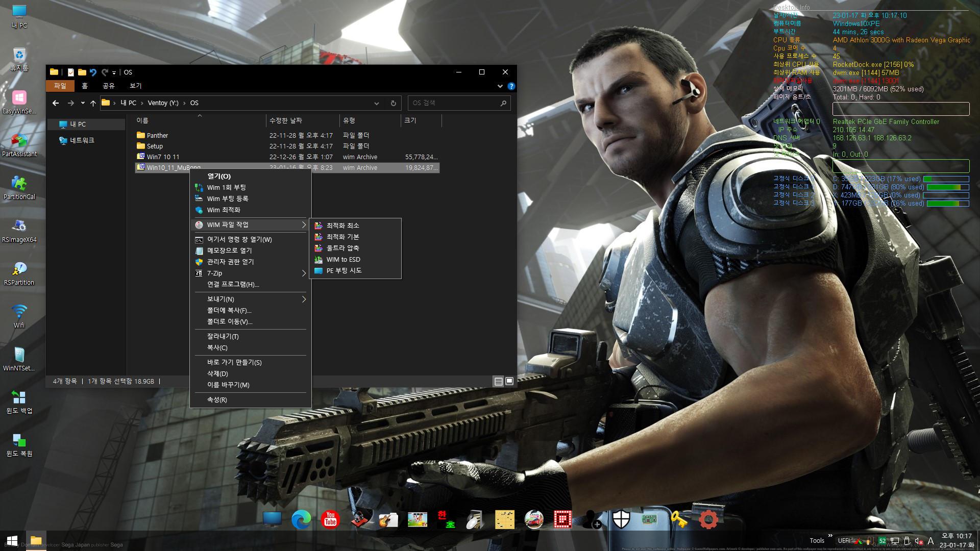Expand the WIM 파일 작업 submenu arrow

click(304, 225)
